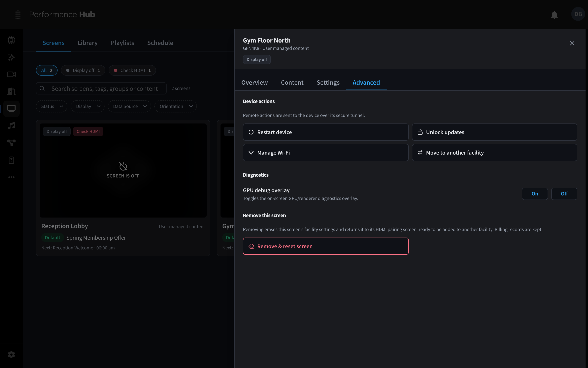The height and width of the screenshot is (368, 588).
Task: Select the All 2 filter chip
Action: click(x=47, y=70)
